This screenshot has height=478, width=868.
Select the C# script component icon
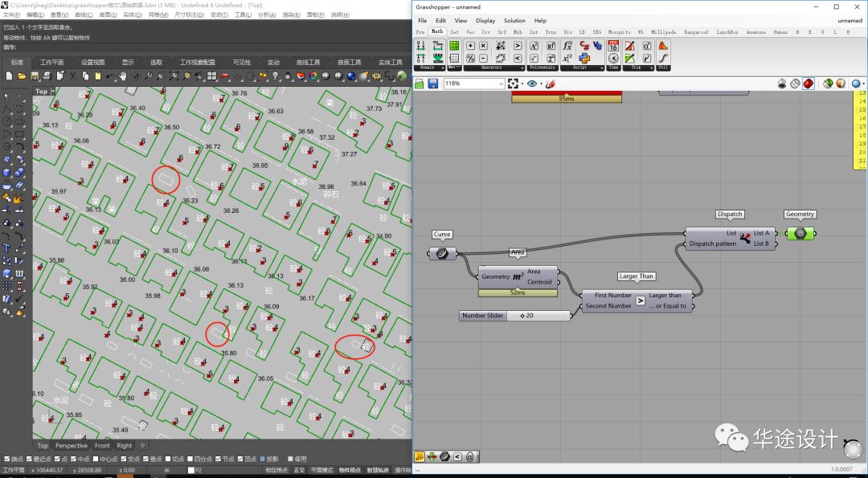(584, 46)
